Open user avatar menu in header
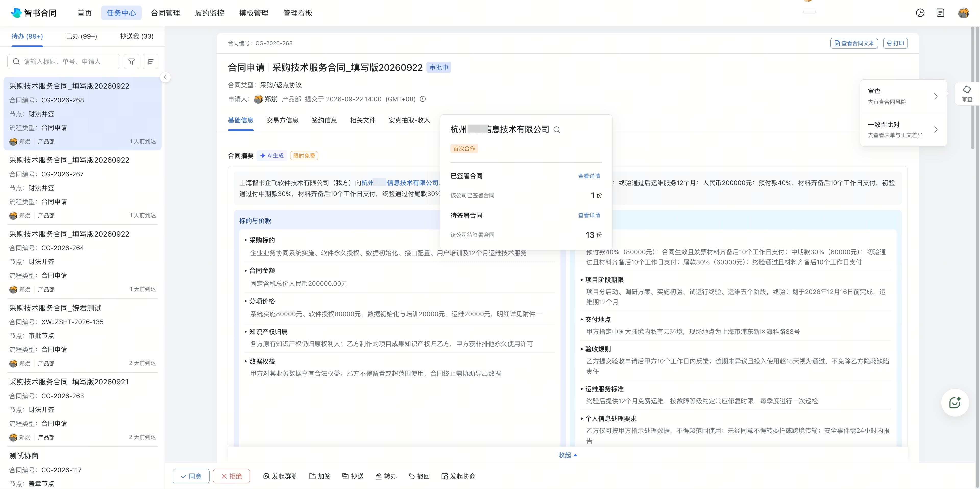 (x=963, y=13)
